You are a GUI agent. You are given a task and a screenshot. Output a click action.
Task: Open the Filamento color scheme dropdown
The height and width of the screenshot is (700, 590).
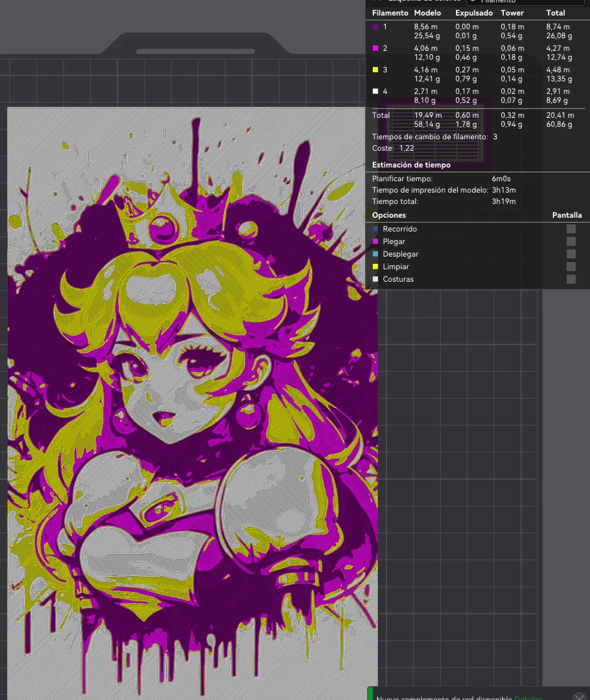525,2
